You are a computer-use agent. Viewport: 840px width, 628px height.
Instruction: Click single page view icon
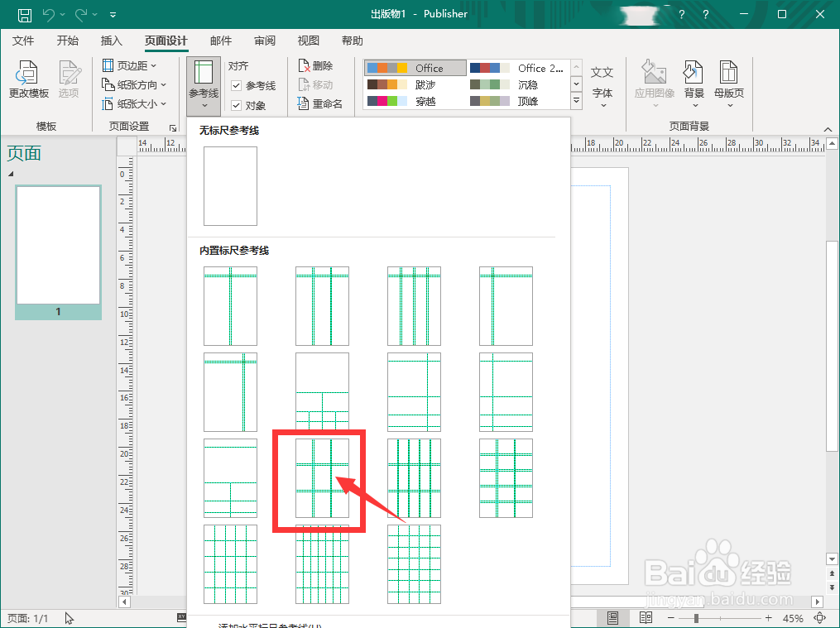(x=613, y=618)
